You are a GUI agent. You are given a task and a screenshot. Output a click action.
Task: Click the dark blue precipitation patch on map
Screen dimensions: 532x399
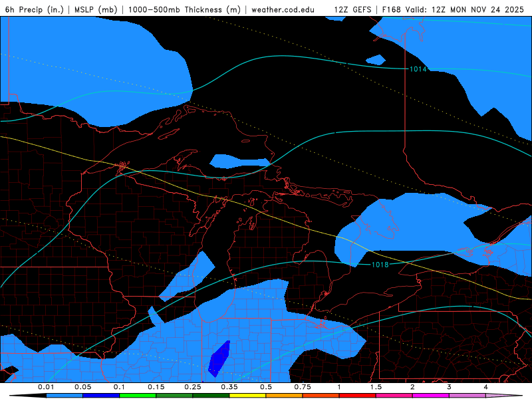[x=219, y=358]
